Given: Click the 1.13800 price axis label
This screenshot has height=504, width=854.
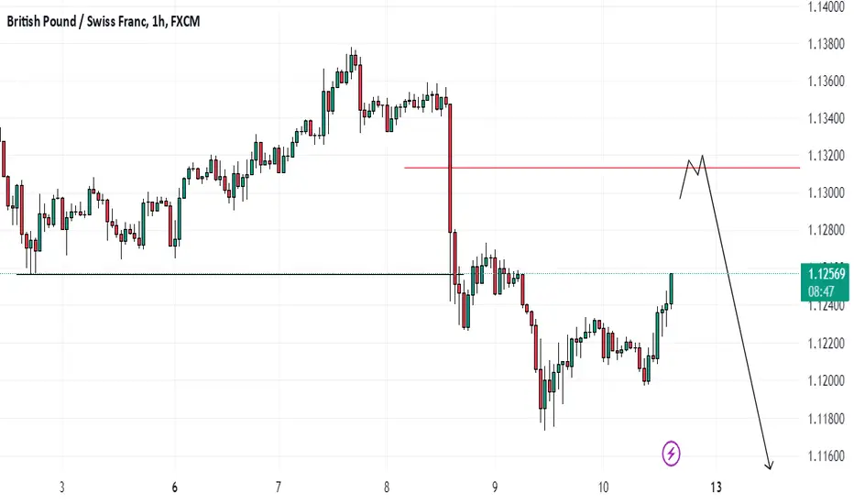Looking at the screenshot, I should pyautogui.click(x=827, y=44).
